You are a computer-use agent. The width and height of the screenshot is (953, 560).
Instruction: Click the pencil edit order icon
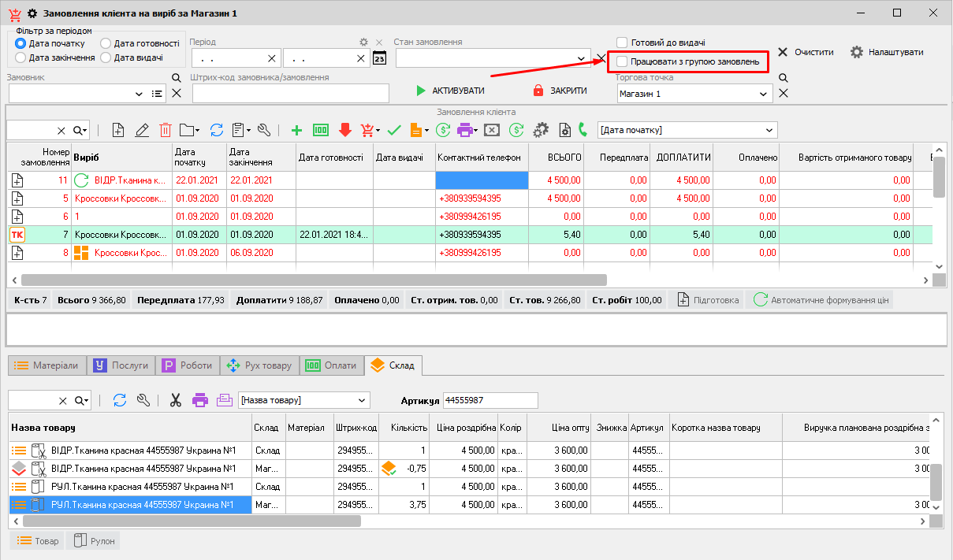click(x=142, y=130)
